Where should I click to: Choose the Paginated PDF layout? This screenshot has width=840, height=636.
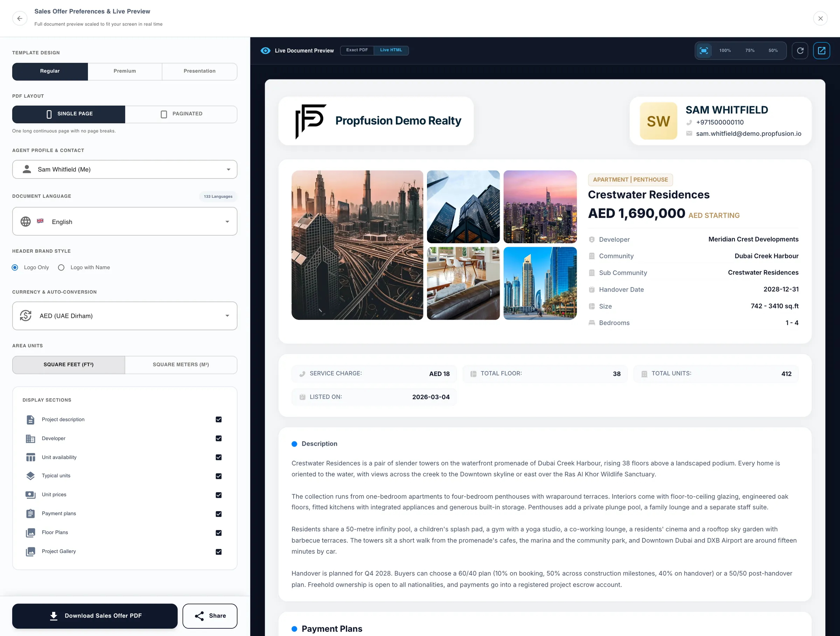pyautogui.click(x=181, y=114)
